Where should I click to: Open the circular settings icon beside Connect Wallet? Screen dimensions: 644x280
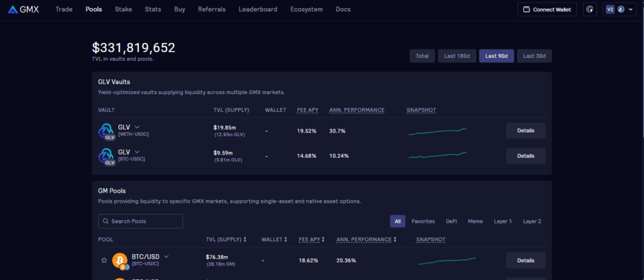(x=590, y=9)
